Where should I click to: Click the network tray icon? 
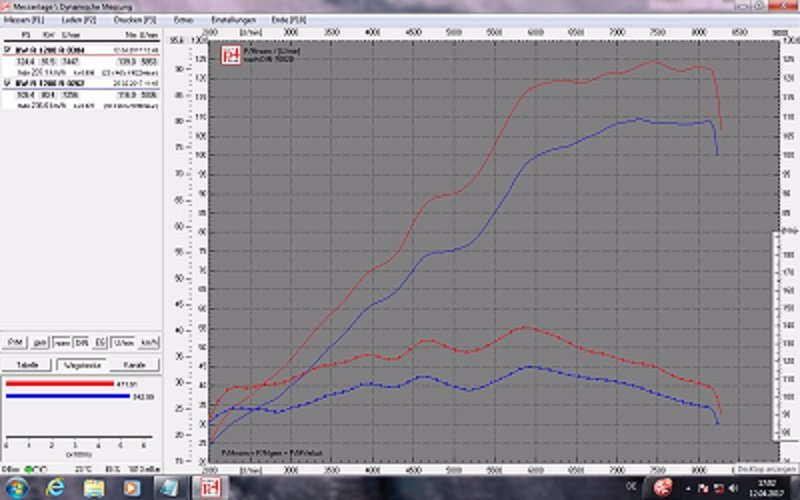point(718,489)
